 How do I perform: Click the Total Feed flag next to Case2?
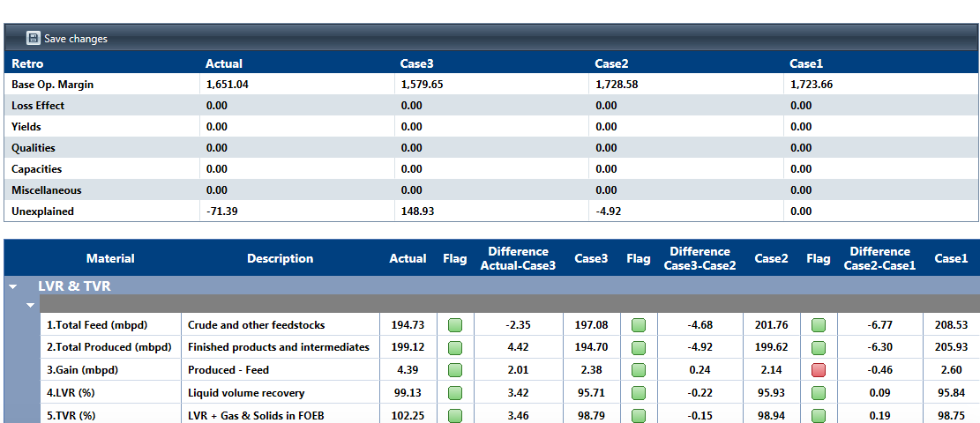pos(818,325)
